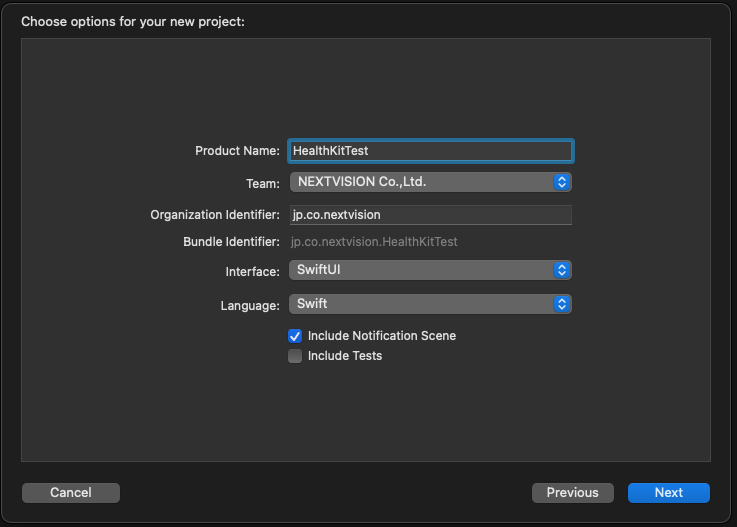Click the "Include Notification Scene" label text
Image resolution: width=737 pixels, height=527 pixels.
pyautogui.click(x=382, y=336)
